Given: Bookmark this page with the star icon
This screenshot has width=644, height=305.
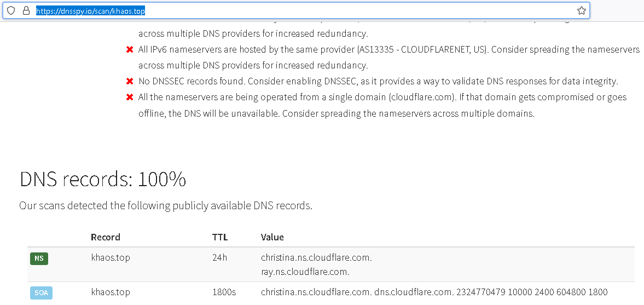Looking at the screenshot, I should point(582,11).
